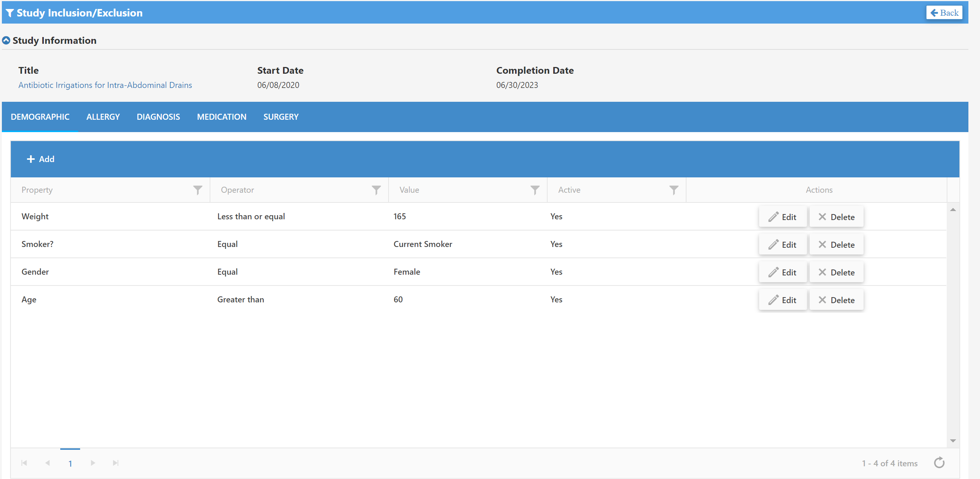Edit the Age row
The width and height of the screenshot is (980, 479).
782,300
